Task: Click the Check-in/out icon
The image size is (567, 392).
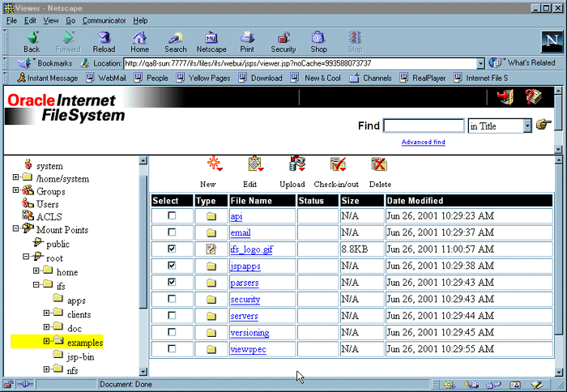Action: pyautogui.click(x=338, y=164)
